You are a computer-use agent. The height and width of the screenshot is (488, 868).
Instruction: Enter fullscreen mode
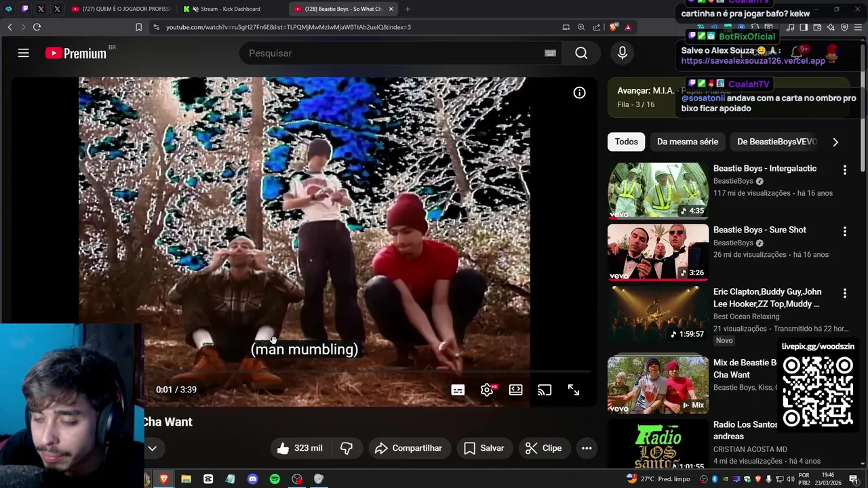click(x=574, y=390)
